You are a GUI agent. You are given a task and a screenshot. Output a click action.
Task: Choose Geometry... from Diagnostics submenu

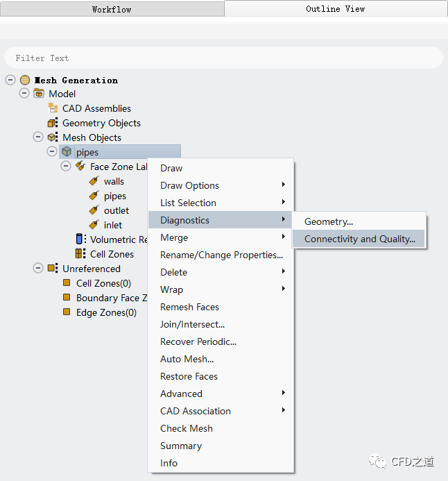pyautogui.click(x=329, y=221)
